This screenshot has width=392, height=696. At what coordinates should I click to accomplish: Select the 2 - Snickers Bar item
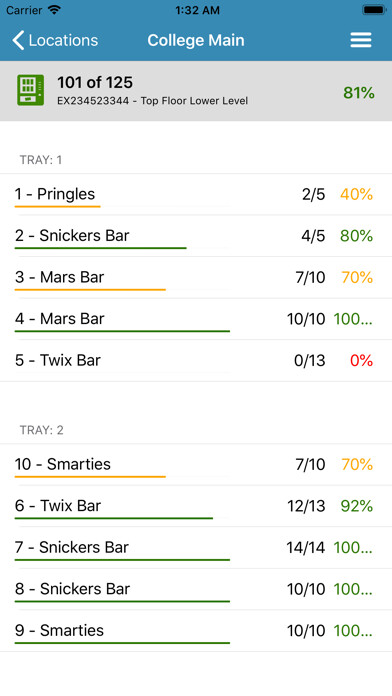coord(196,236)
